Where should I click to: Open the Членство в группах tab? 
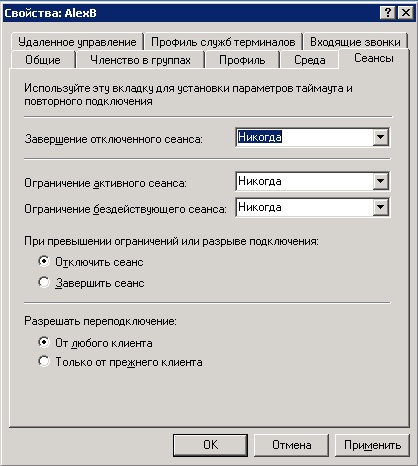140,60
